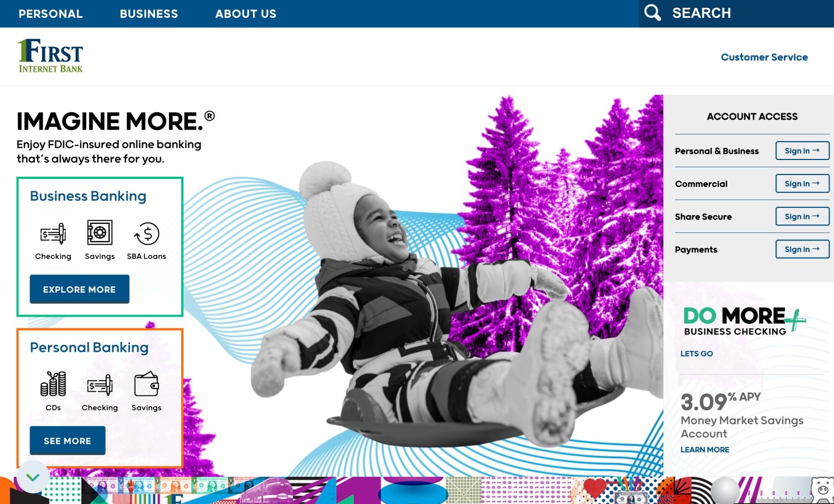Select the SBA Loans dollar icon

pos(147,233)
